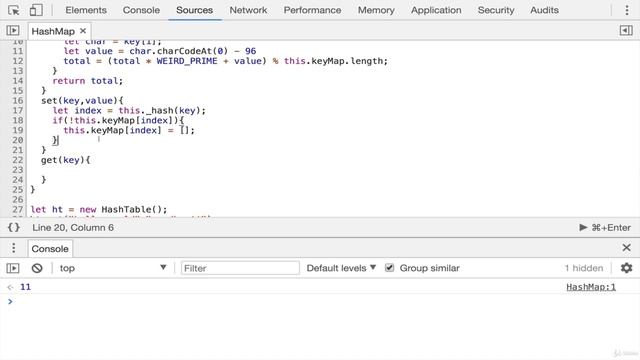The width and height of the screenshot is (640, 360).
Task: Click line number 27 in the gutter
Action: 18,209
